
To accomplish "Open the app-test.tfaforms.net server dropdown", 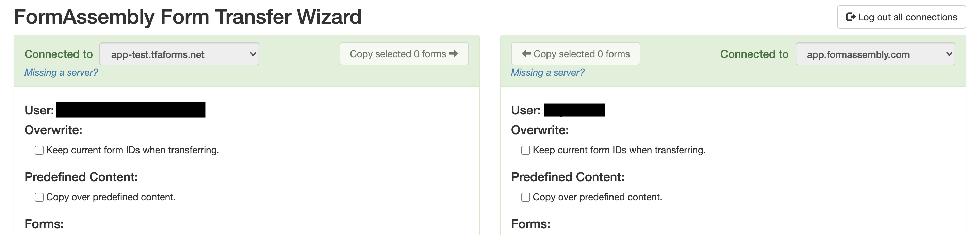I will coord(179,54).
